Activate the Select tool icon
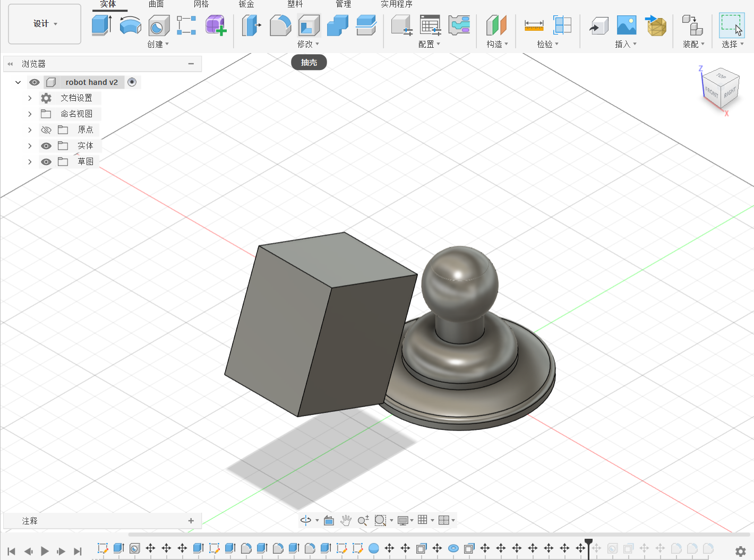 click(x=732, y=25)
